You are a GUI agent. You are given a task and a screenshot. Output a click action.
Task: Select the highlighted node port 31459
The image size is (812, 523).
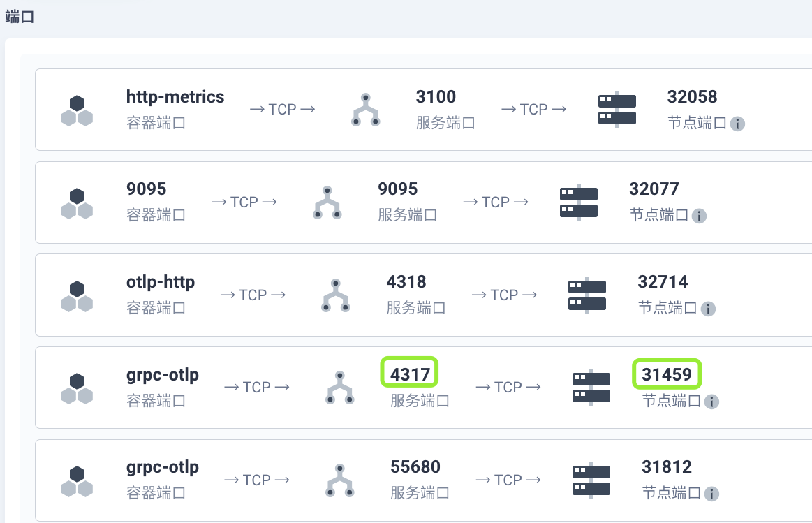tap(667, 374)
